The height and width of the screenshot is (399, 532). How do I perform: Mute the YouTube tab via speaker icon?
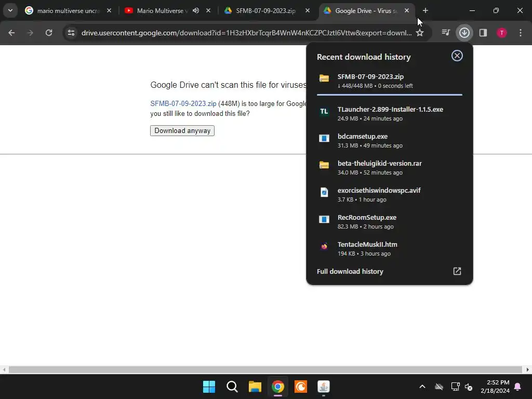coord(196,11)
